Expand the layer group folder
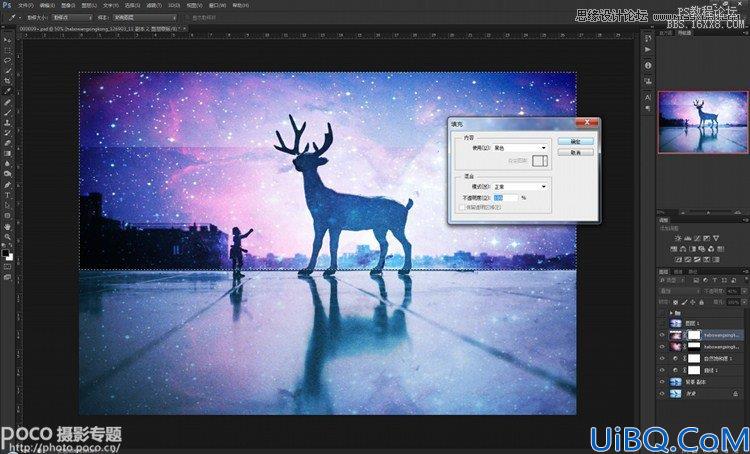 coord(671,313)
